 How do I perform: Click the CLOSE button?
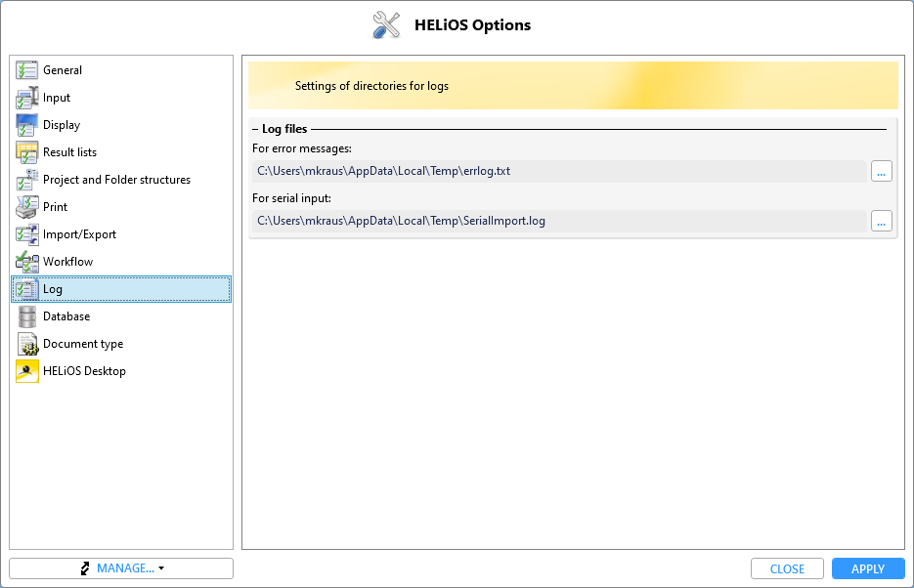787,568
